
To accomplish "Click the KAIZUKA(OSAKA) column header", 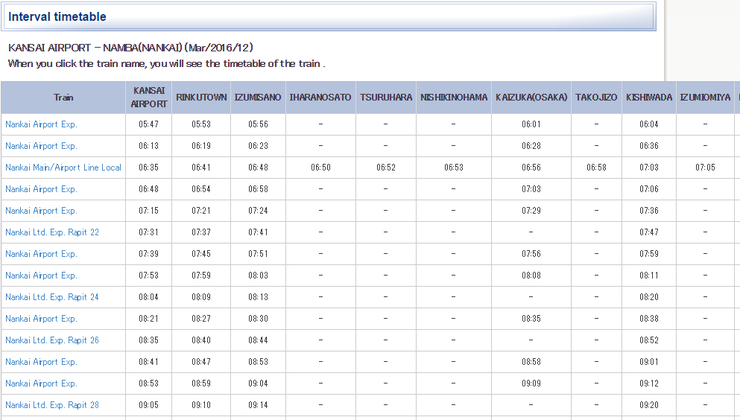I will 531,97.
